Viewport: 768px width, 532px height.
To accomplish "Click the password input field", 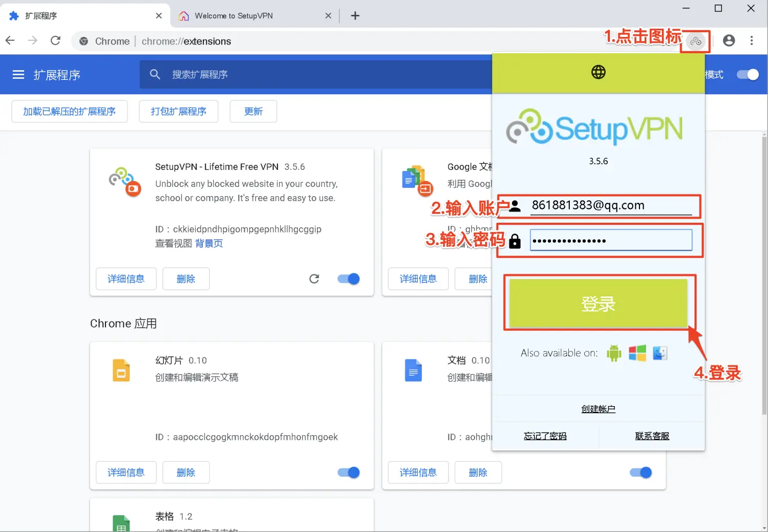I will click(x=611, y=240).
